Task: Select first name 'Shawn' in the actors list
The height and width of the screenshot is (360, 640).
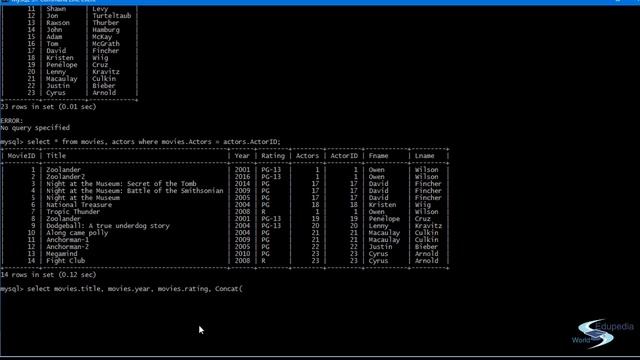Action: 56,9
